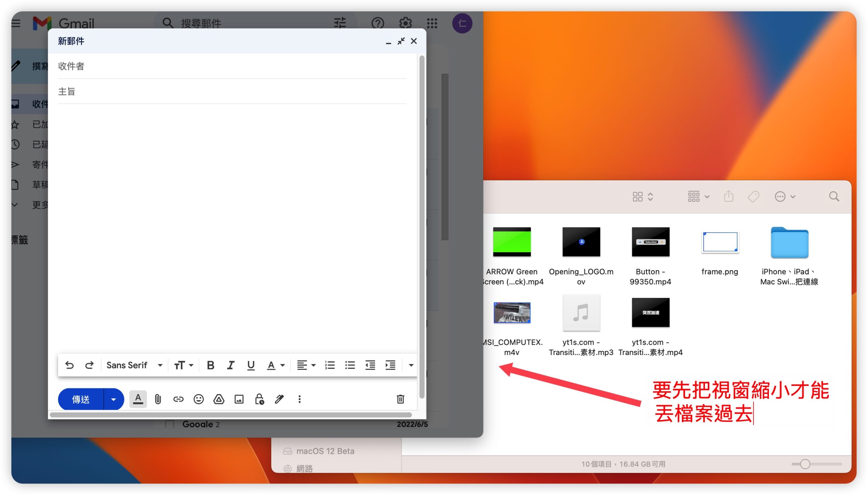Select yt1s.com Transiti...素材.mp4 video file
The image size is (868, 495).
tap(650, 313)
